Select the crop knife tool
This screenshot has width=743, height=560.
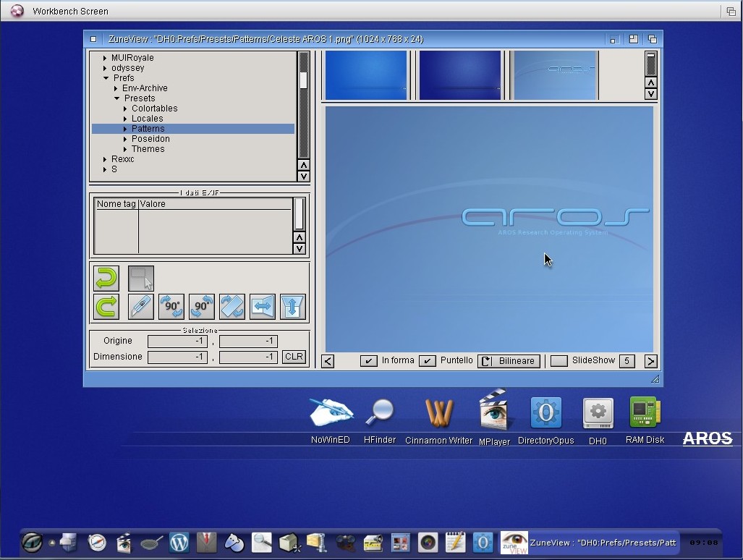coord(141,307)
